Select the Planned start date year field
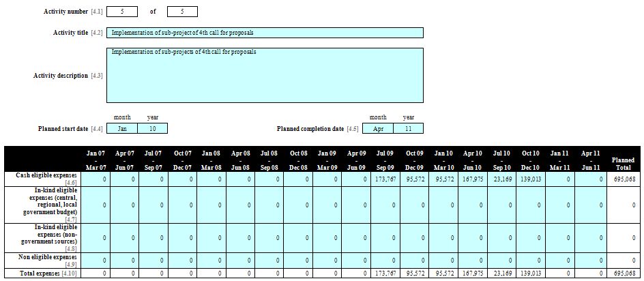644x281 pixels. (x=152, y=128)
